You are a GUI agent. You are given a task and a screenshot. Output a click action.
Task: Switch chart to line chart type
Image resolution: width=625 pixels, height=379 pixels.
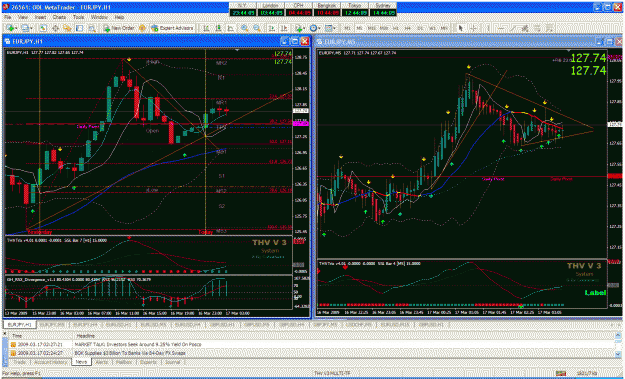(x=230, y=28)
